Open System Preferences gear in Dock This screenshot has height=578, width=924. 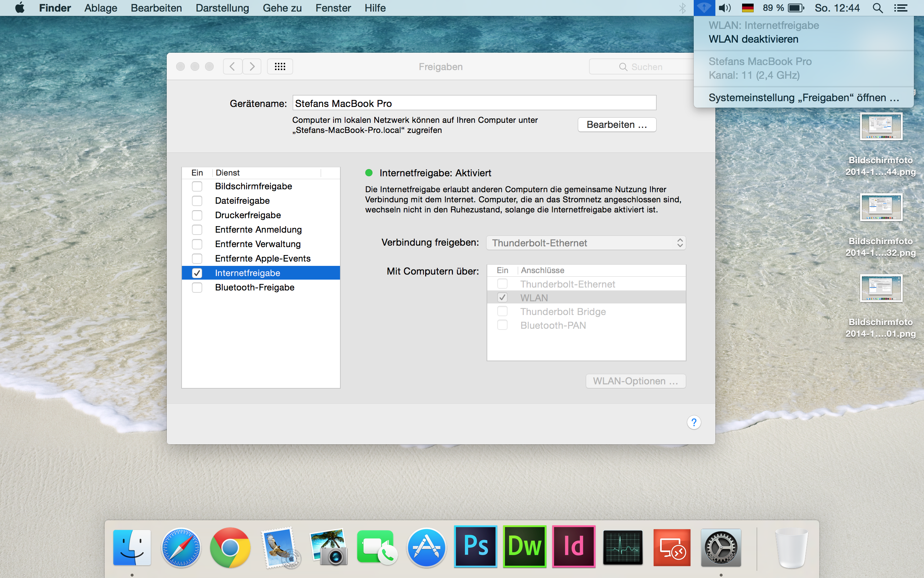click(721, 547)
